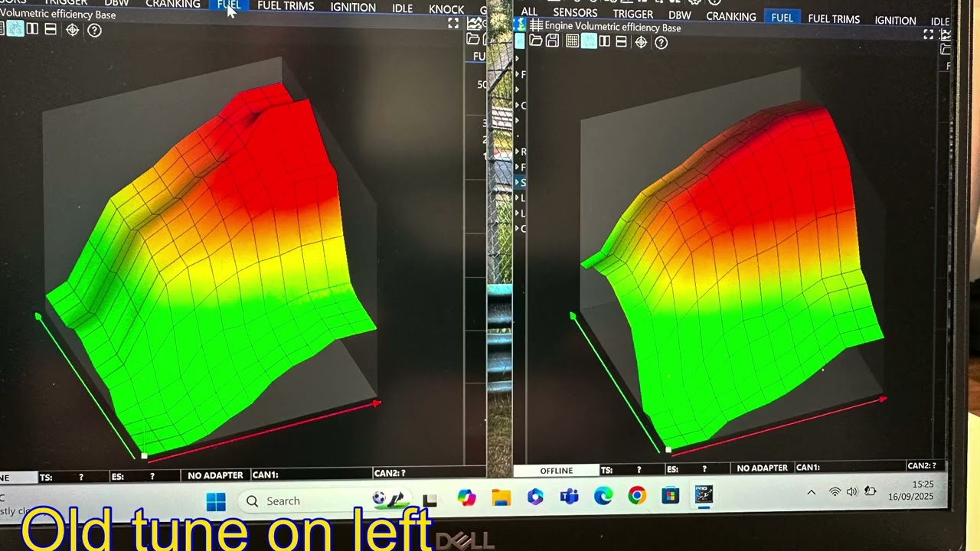
Task: Click NO ADAPTER status in right window
Action: pos(762,468)
